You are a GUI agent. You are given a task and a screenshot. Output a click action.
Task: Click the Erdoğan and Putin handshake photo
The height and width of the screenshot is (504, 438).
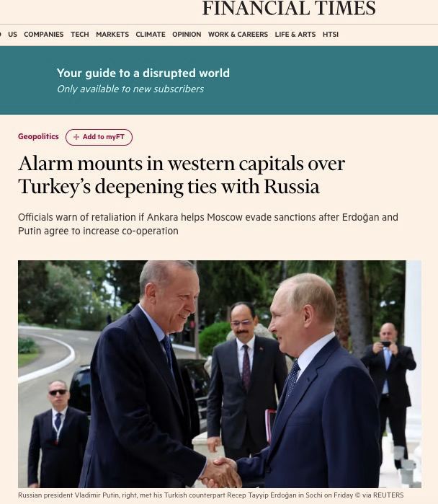coord(220,373)
